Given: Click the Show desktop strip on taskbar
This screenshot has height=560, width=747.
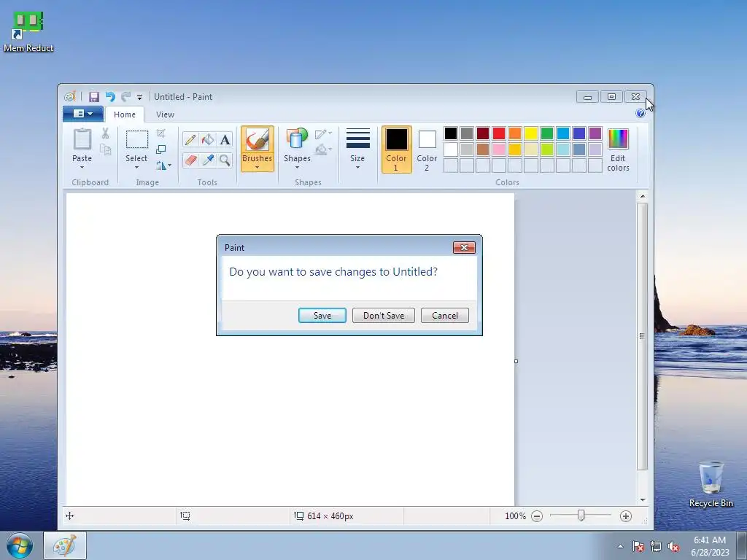Looking at the screenshot, I should (741, 546).
